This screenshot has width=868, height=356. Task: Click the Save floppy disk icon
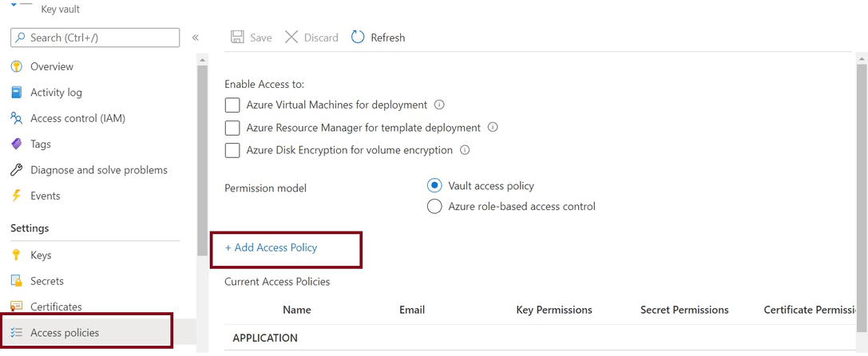(x=237, y=37)
